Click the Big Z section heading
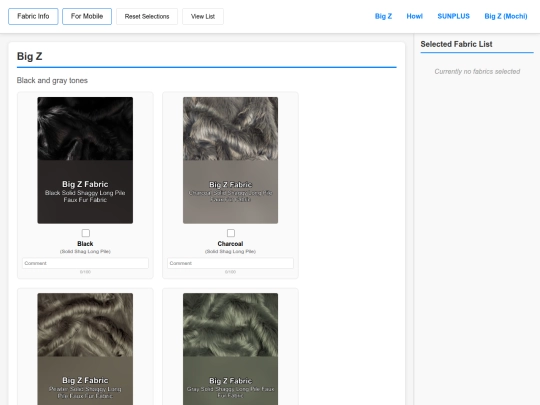The height and width of the screenshot is (405, 540). 30,56
